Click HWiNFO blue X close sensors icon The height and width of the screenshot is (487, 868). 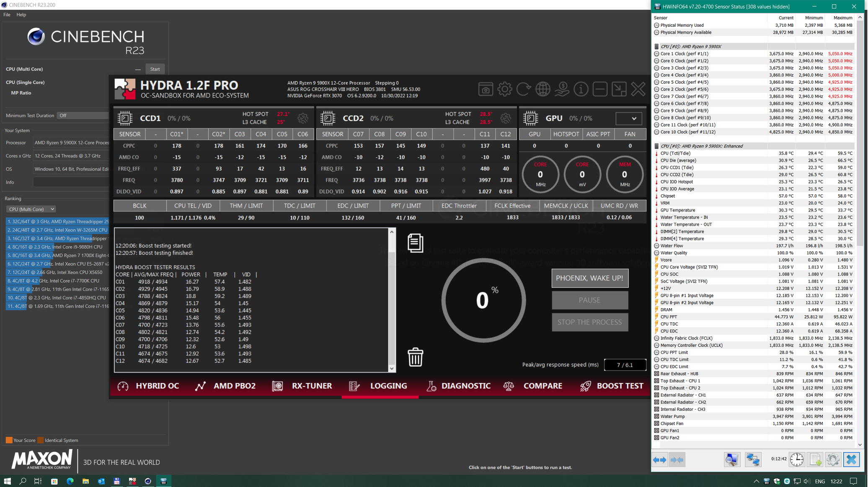point(851,460)
